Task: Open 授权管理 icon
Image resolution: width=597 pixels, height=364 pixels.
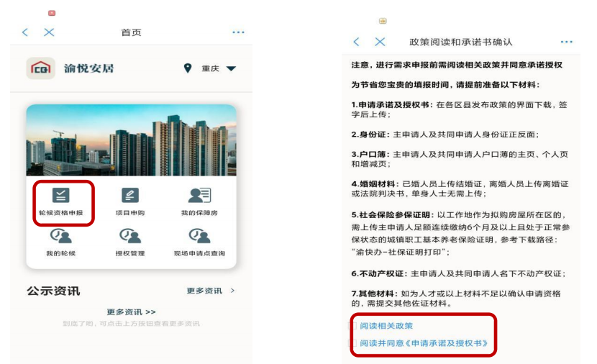Action: [x=130, y=236]
